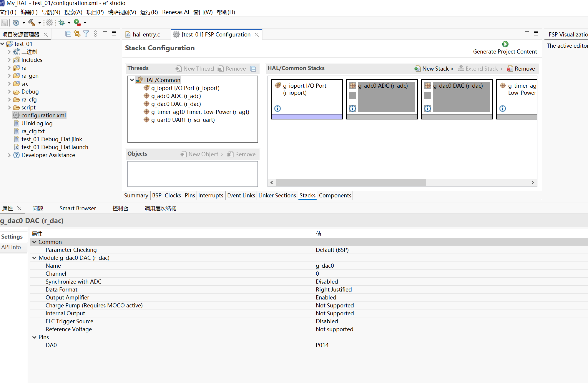This screenshot has width=588, height=383.
Task: Switch to the Pins tab
Action: [190, 195]
